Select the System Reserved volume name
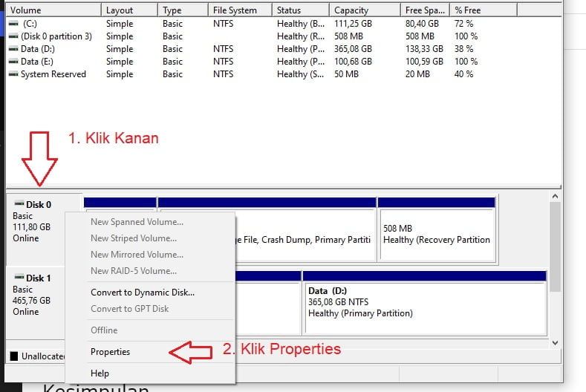 53,74
